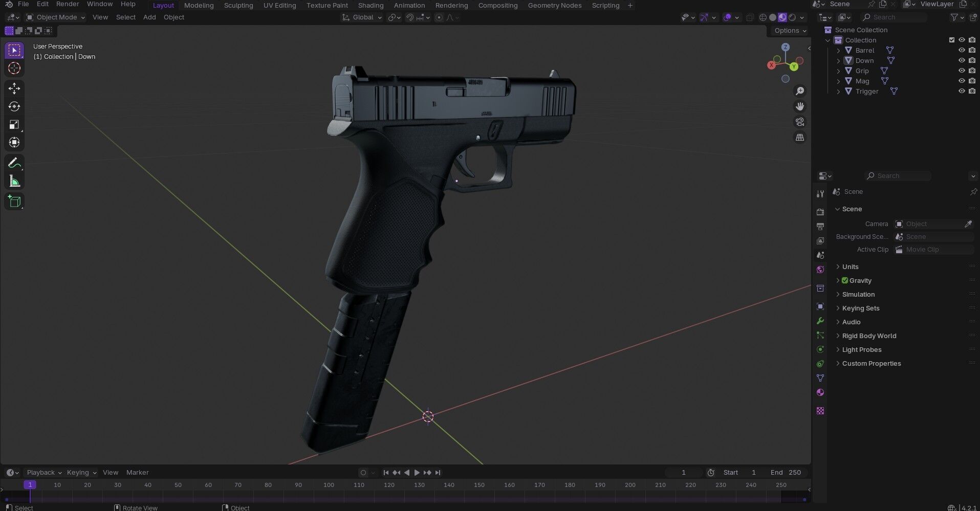
Task: Select the Add Cube tool
Action: point(14,202)
